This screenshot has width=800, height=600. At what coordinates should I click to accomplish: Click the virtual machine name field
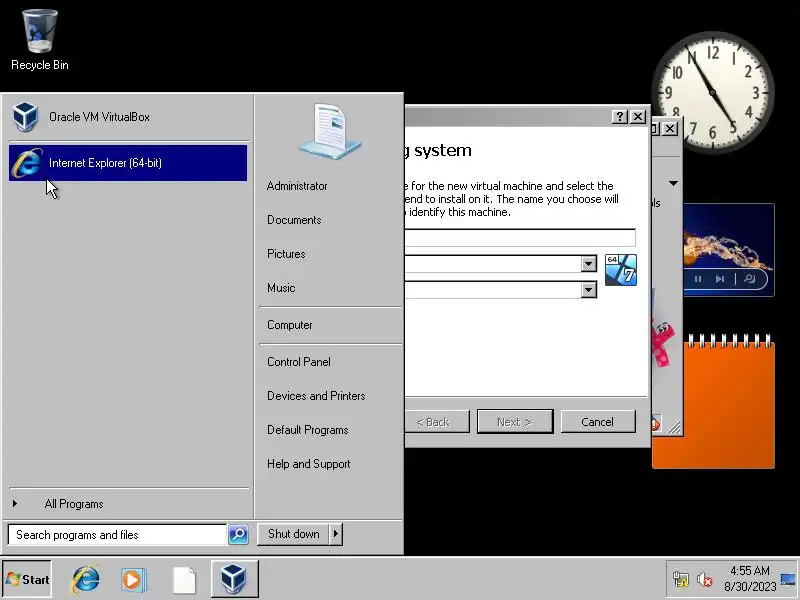pyautogui.click(x=520, y=238)
